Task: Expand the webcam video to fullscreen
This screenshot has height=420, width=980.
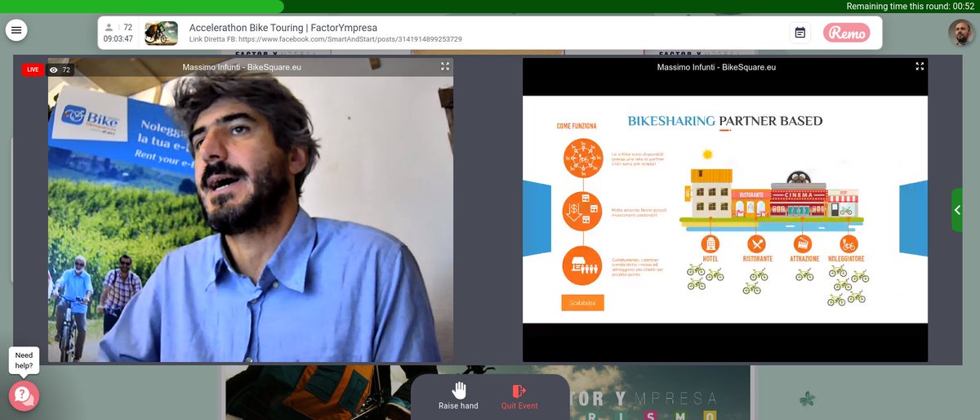Action: point(445,67)
